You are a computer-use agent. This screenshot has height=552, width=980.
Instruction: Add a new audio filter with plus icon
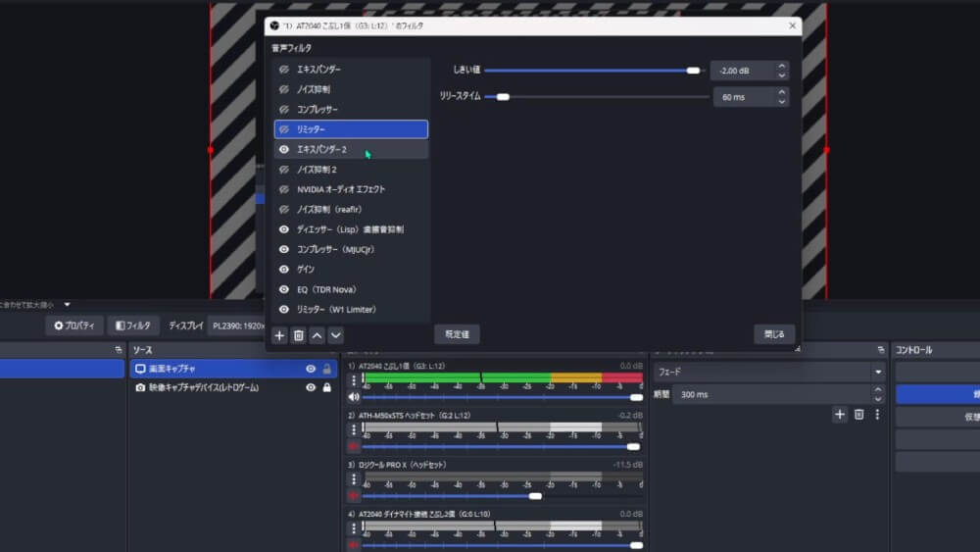(x=279, y=335)
